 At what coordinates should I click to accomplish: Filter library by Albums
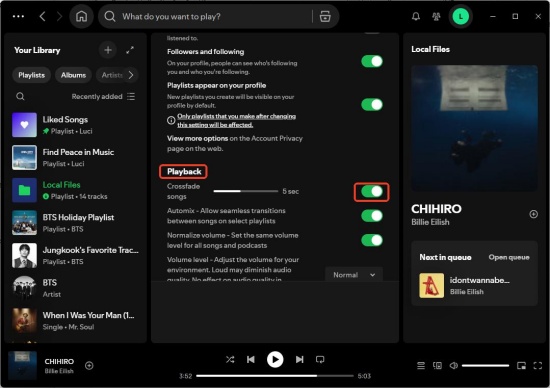coord(73,75)
